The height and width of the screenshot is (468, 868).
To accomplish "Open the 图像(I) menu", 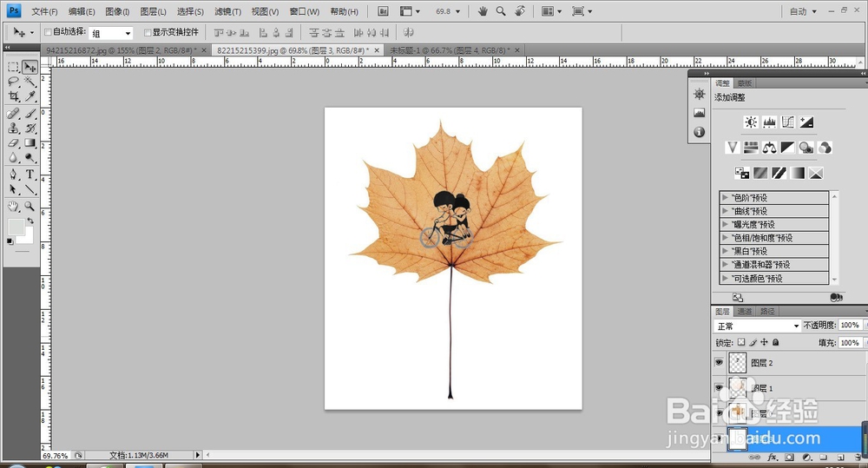I will pyautogui.click(x=117, y=11).
